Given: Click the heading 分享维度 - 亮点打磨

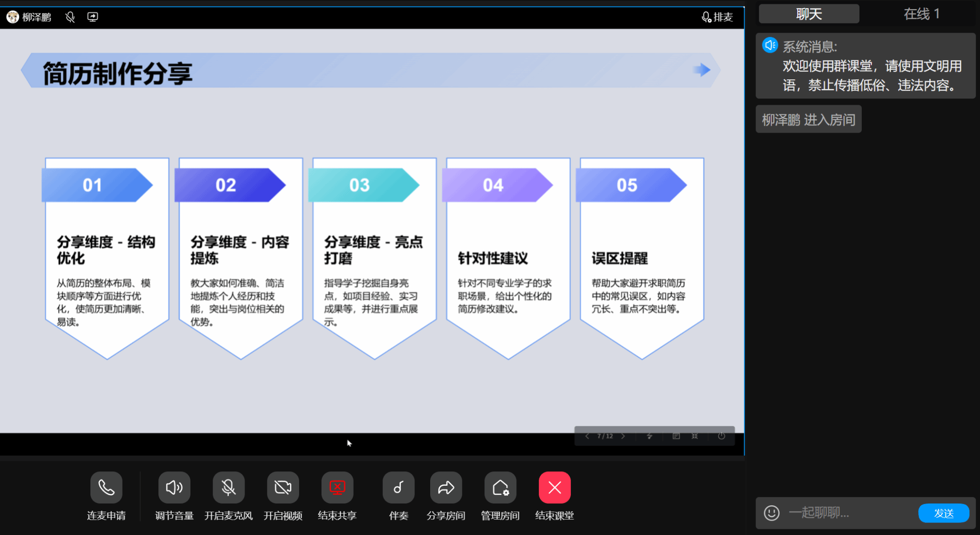Looking at the screenshot, I should pyautogui.click(x=374, y=250).
